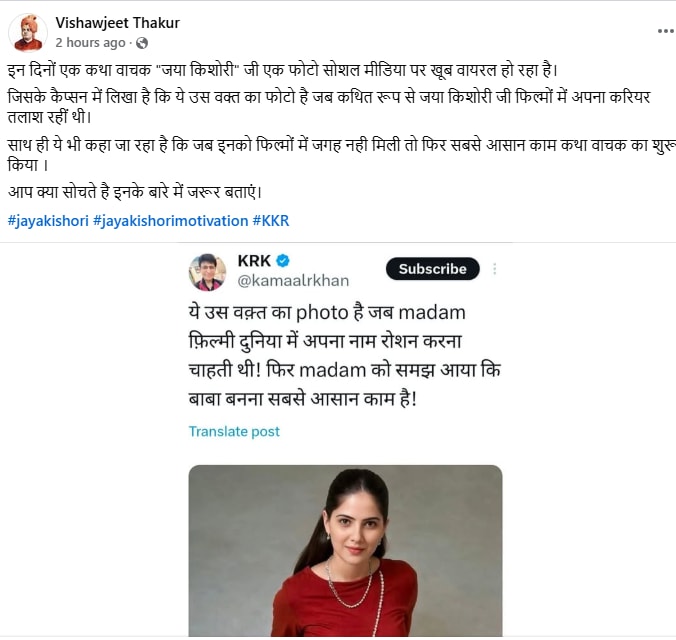Click the "2 hours ago" timestamp
This screenshot has width=676, height=640.
[90, 43]
